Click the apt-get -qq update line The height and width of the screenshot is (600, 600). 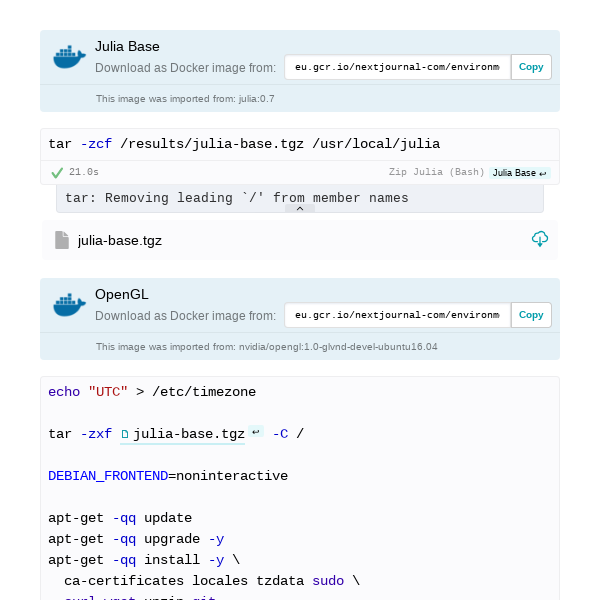click(120, 518)
